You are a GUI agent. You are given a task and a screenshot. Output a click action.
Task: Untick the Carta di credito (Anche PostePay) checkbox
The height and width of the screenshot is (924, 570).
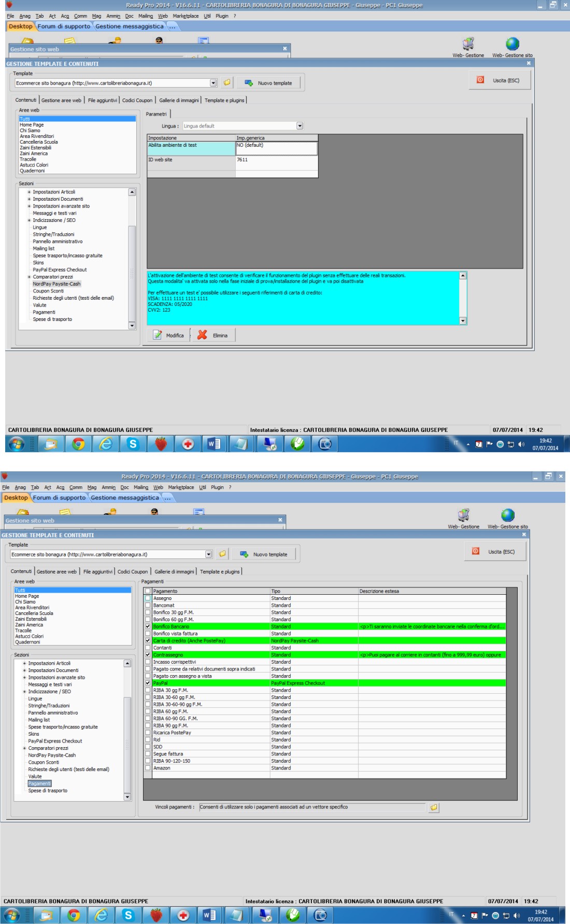(x=148, y=641)
